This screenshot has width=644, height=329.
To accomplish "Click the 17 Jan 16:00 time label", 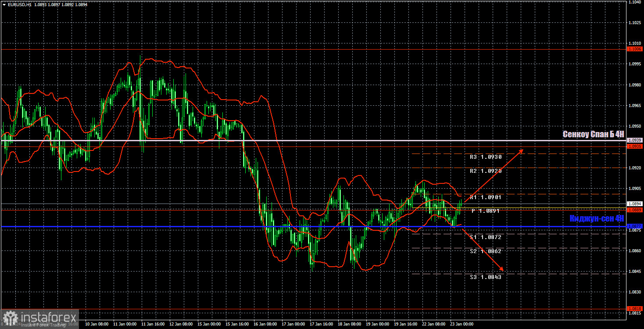I will 322,324.
